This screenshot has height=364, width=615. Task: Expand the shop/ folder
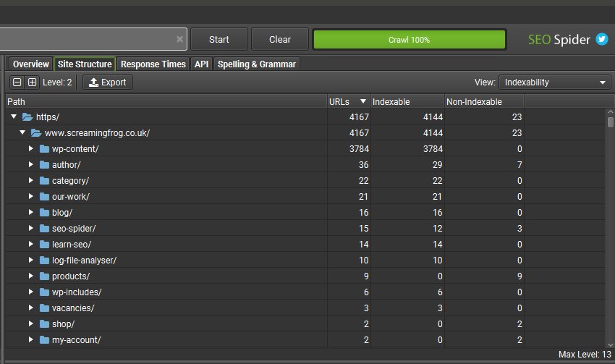(30, 323)
